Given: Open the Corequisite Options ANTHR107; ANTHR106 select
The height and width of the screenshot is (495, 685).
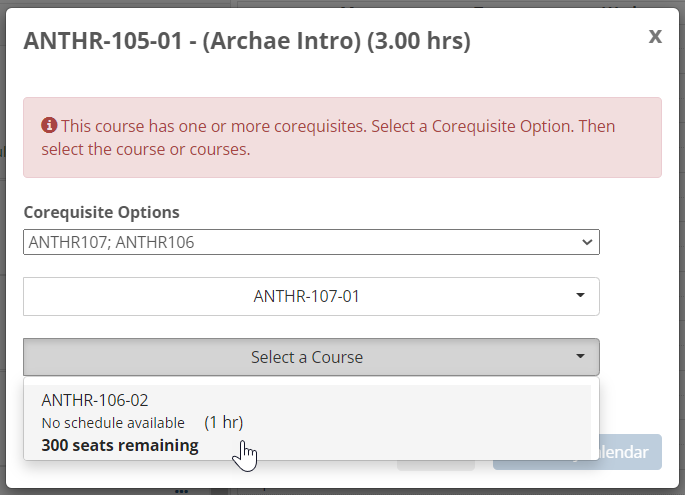Looking at the screenshot, I should 311,242.
